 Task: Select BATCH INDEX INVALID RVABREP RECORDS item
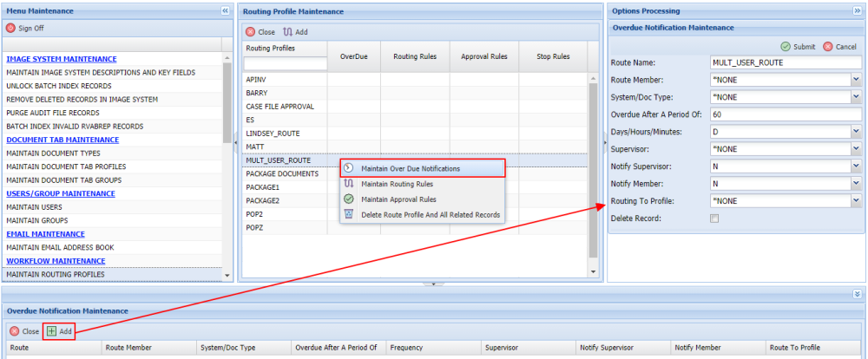coord(112,126)
